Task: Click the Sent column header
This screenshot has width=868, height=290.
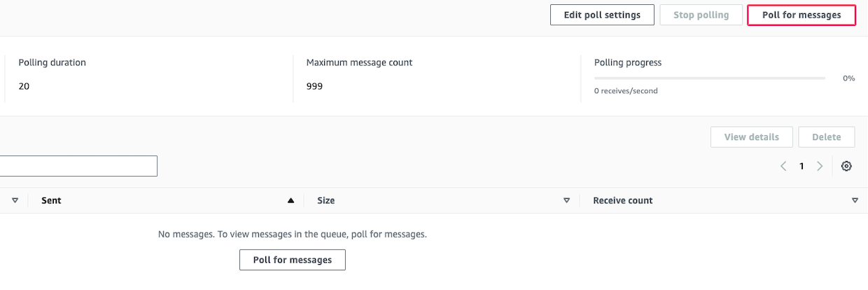Action: (x=51, y=200)
